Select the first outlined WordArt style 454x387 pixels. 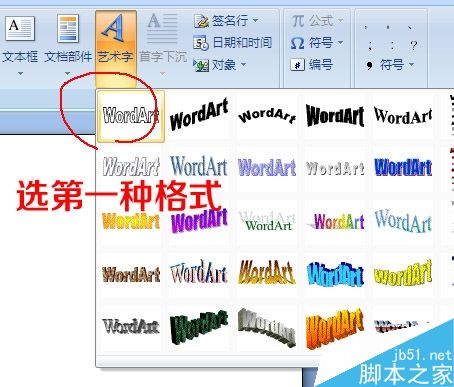click(x=131, y=116)
